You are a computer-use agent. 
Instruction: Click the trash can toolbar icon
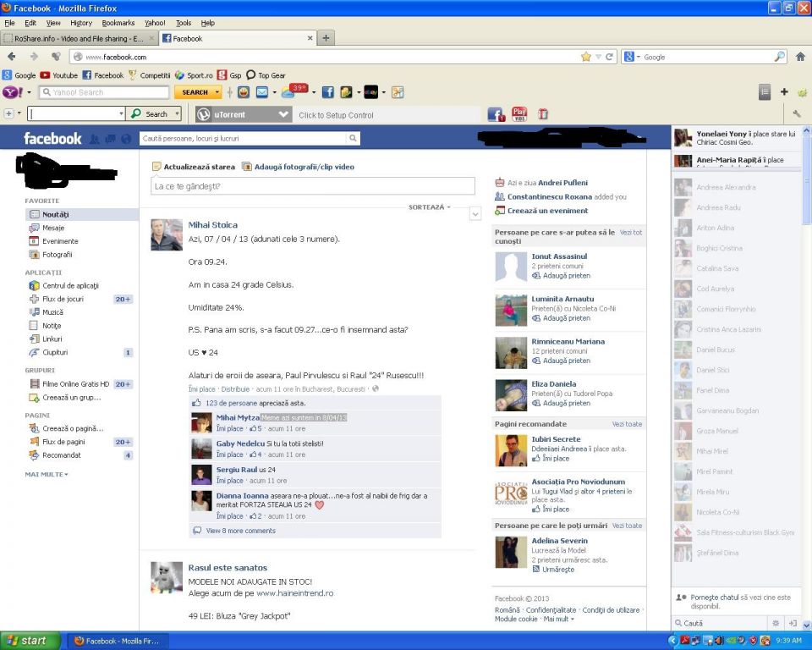[x=543, y=114]
